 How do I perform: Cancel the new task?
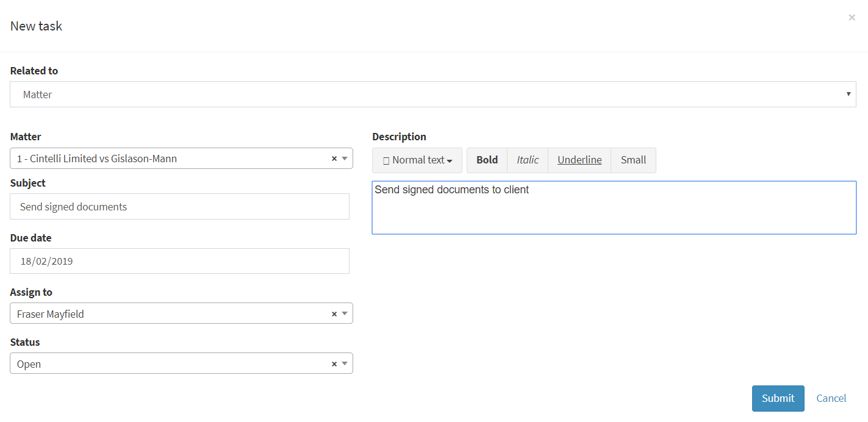(831, 398)
